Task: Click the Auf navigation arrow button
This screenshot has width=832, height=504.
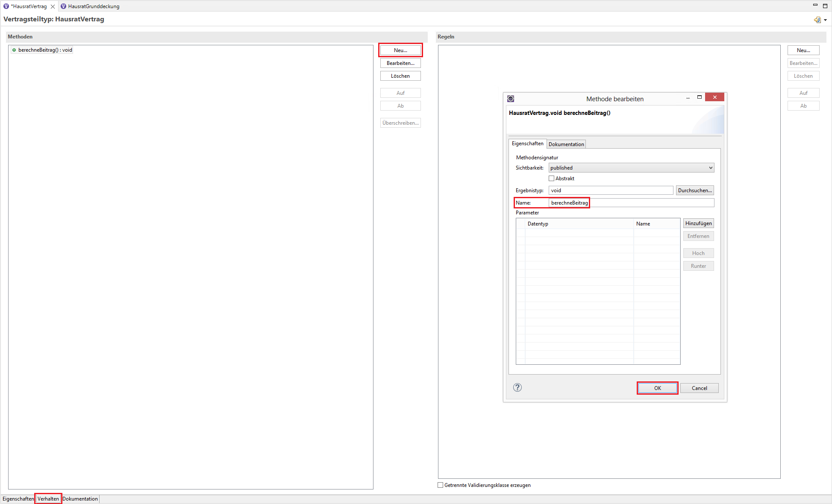Action: pos(400,92)
